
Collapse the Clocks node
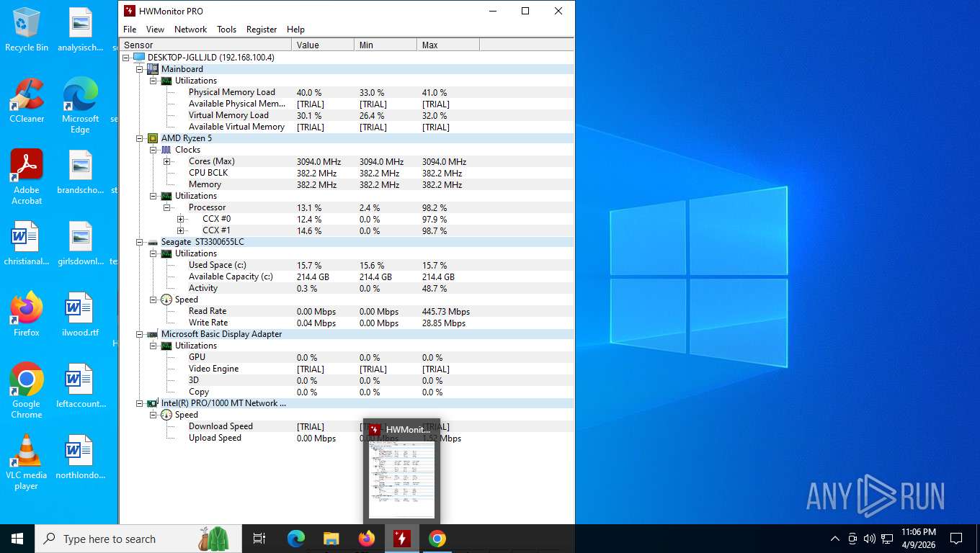153,150
